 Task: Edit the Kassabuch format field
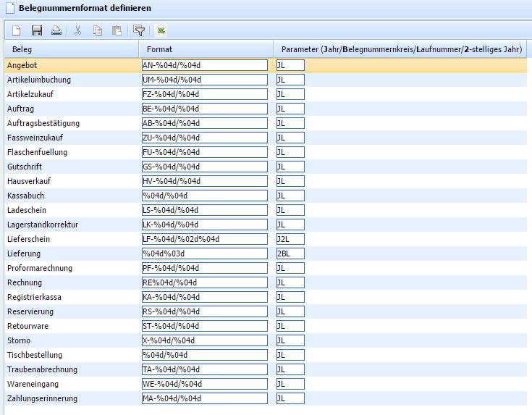pyautogui.click(x=205, y=196)
